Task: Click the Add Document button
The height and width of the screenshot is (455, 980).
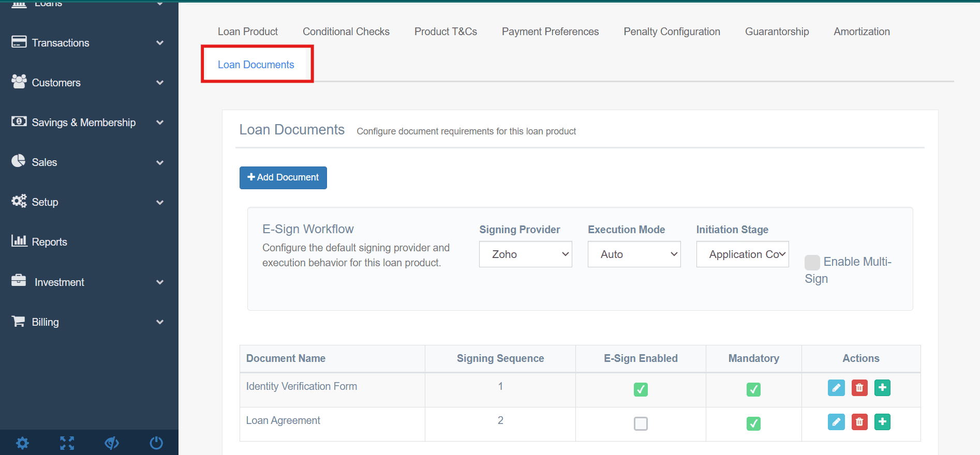Action: click(283, 177)
